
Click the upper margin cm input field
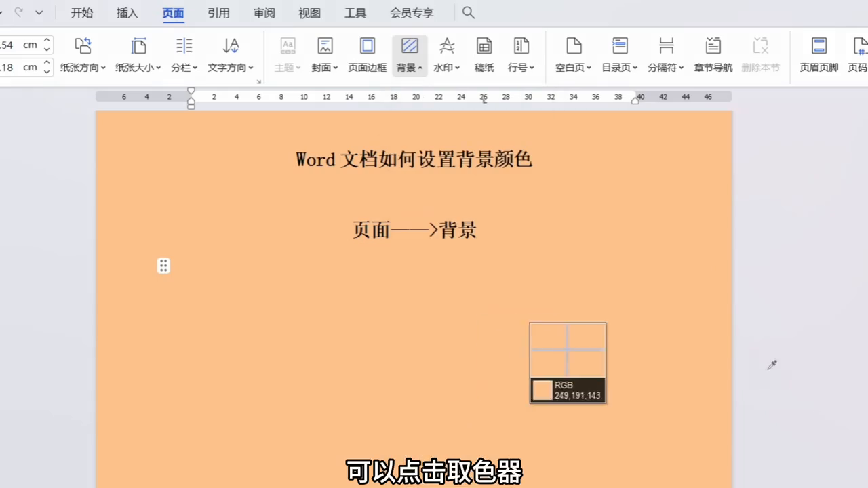(20, 45)
